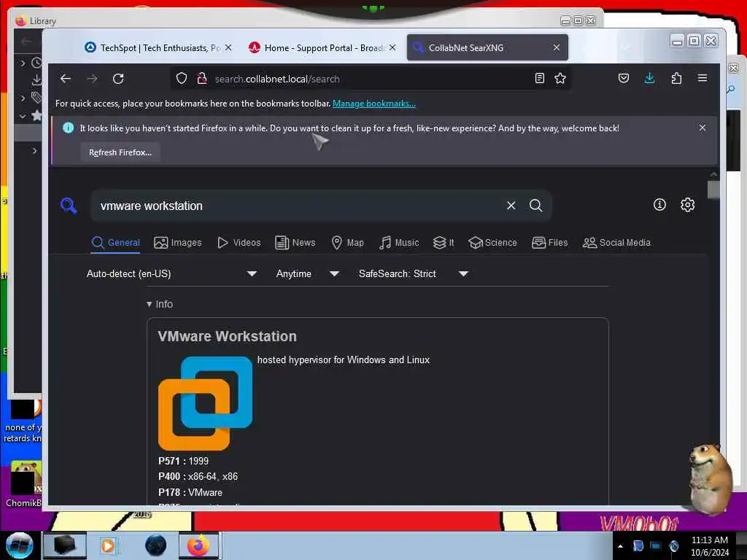Open SearXNG preferences gear icon
The image size is (747, 560).
click(687, 205)
